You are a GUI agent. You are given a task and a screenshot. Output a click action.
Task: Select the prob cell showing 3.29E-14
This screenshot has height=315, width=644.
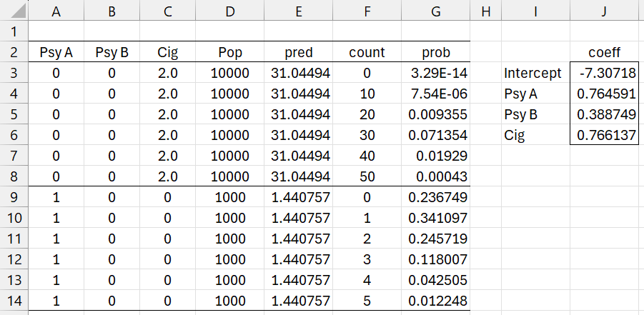(x=435, y=73)
